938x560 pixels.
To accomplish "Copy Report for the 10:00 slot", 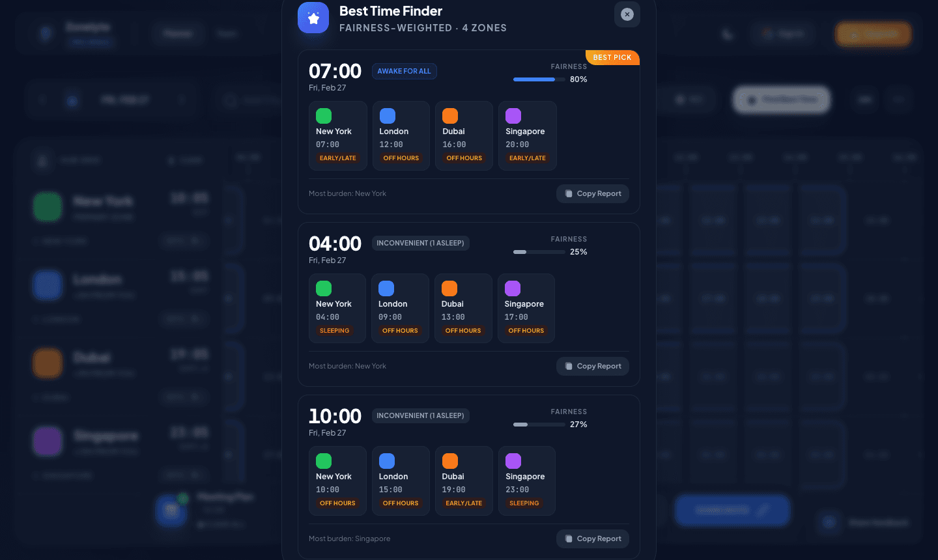I will (x=592, y=539).
